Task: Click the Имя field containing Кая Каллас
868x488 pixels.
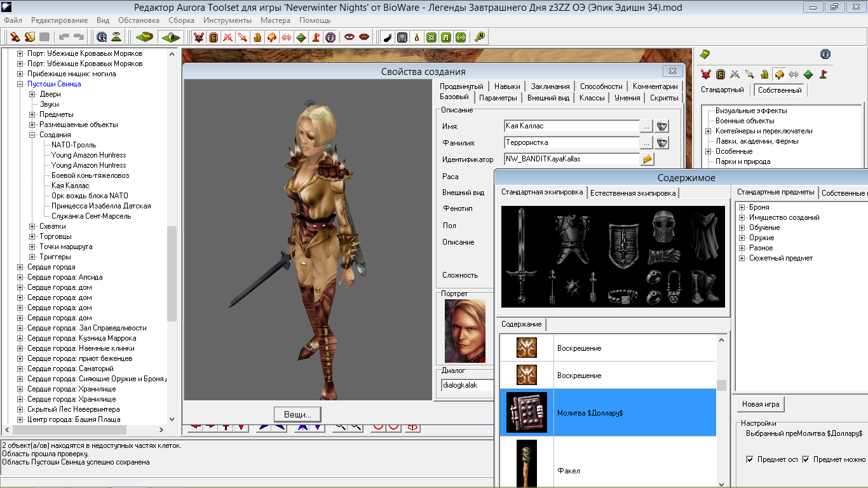Action: tap(571, 126)
